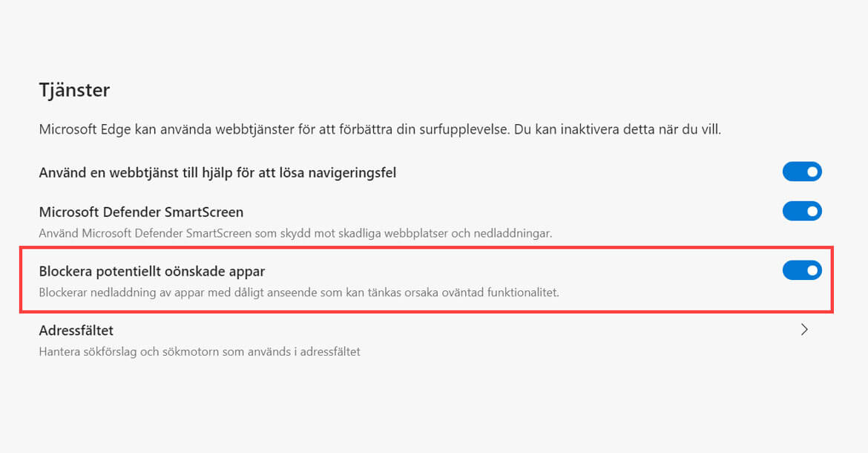Click white knob of oönskade appar switch
Image resolution: width=868 pixels, height=453 pixels.
812,270
